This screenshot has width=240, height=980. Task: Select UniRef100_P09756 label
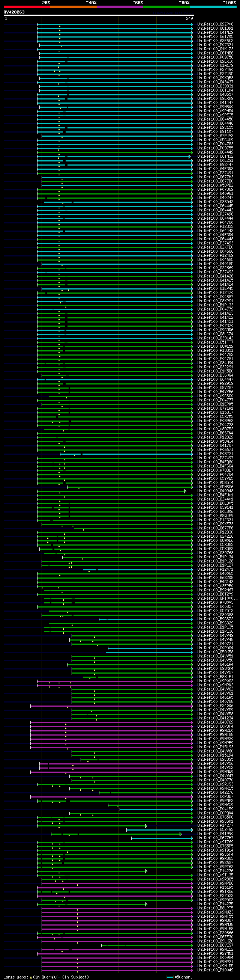(215, 57)
